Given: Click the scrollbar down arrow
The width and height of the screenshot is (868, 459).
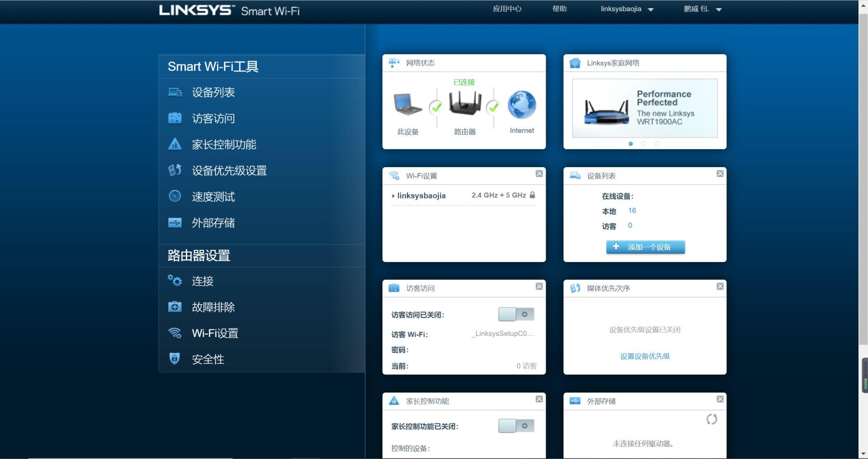Looking at the screenshot, I should pos(863,454).
